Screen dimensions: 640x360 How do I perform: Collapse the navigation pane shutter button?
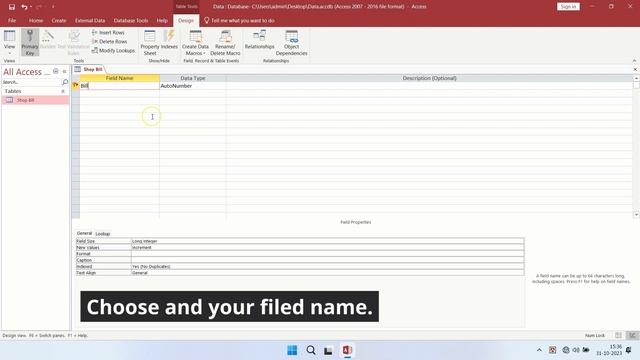64,71
